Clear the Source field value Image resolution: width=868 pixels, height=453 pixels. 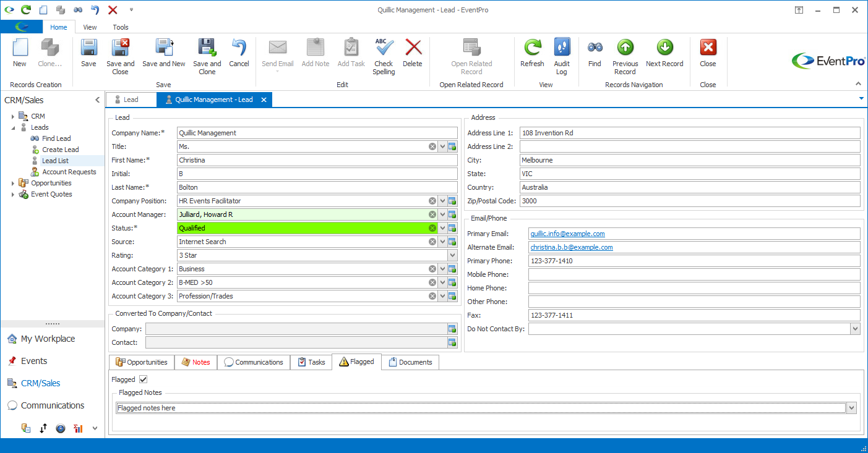tap(432, 242)
